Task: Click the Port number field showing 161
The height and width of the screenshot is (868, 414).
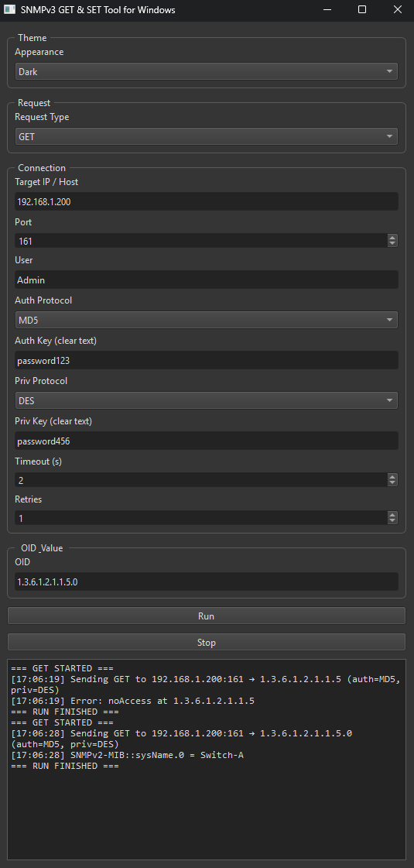Action: point(201,241)
